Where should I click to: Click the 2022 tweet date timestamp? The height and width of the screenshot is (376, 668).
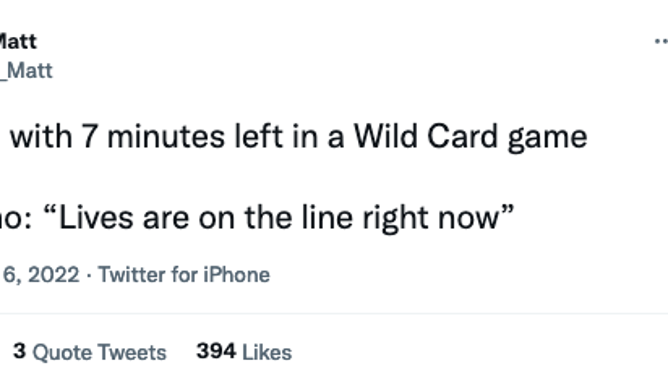[41, 275]
